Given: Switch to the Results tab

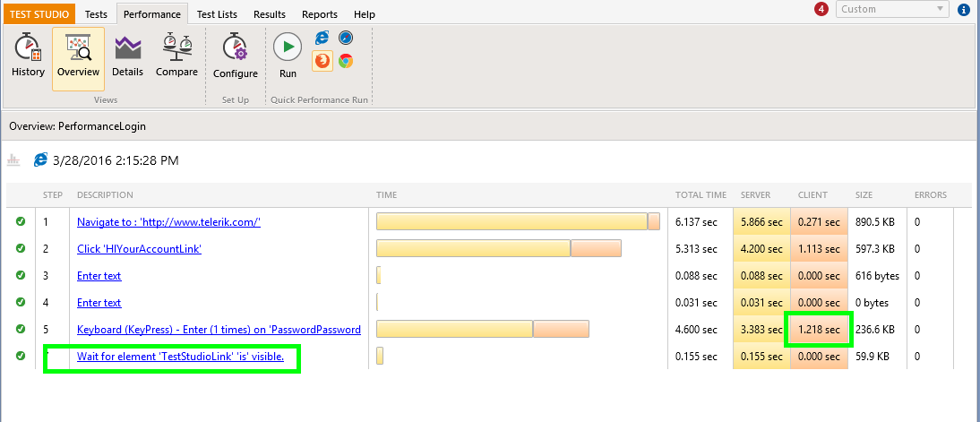Looking at the screenshot, I should click(x=270, y=13).
